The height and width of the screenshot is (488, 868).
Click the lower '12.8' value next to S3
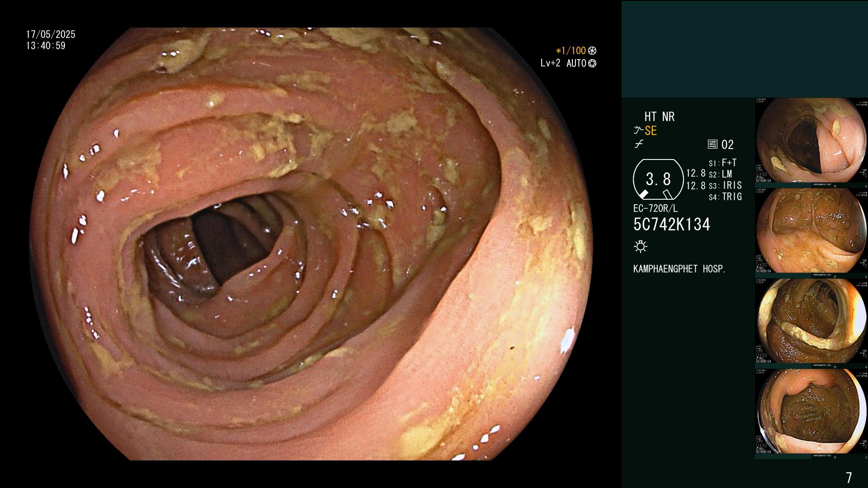pyautogui.click(x=696, y=185)
